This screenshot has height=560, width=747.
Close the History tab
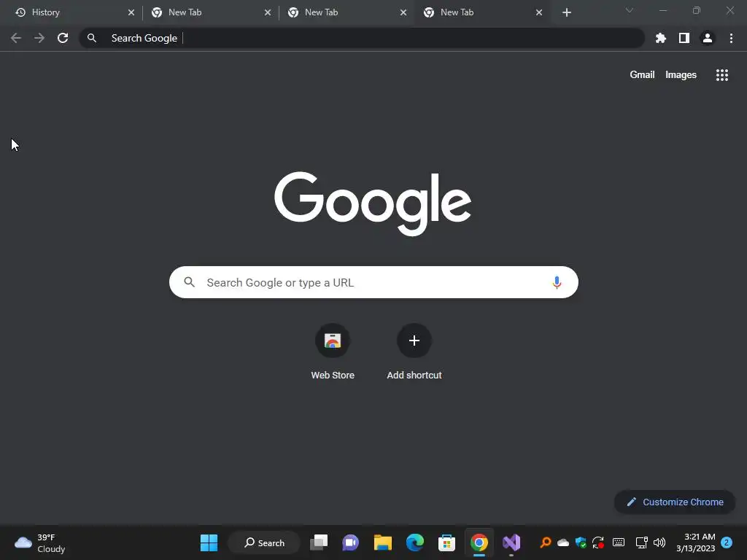[x=131, y=12]
